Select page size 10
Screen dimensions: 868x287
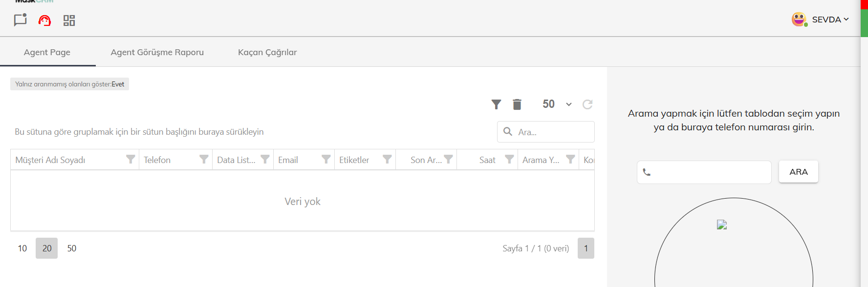[22, 248]
